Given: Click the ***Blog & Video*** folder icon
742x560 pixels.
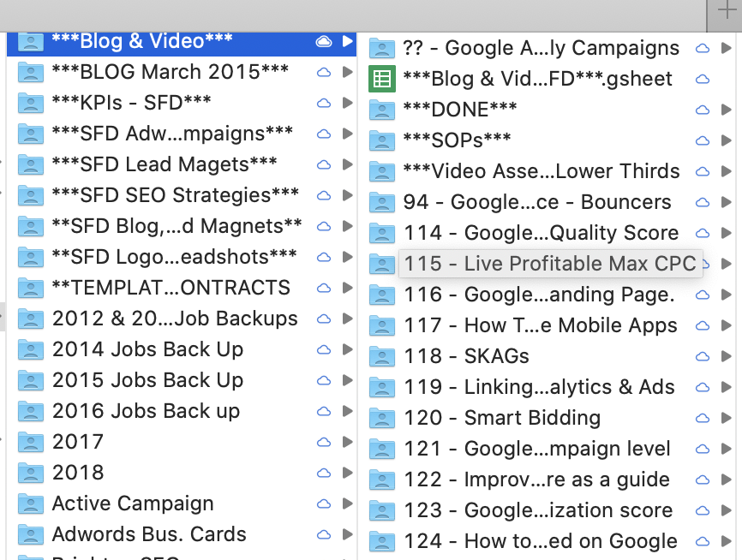Looking at the screenshot, I should coord(31,42).
